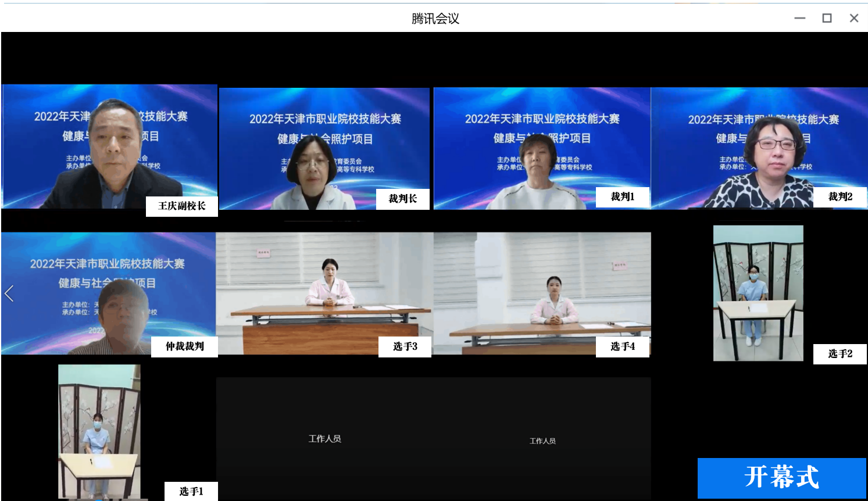Click the 裁判2 participant video
The width and height of the screenshot is (868, 501).
[759, 148]
